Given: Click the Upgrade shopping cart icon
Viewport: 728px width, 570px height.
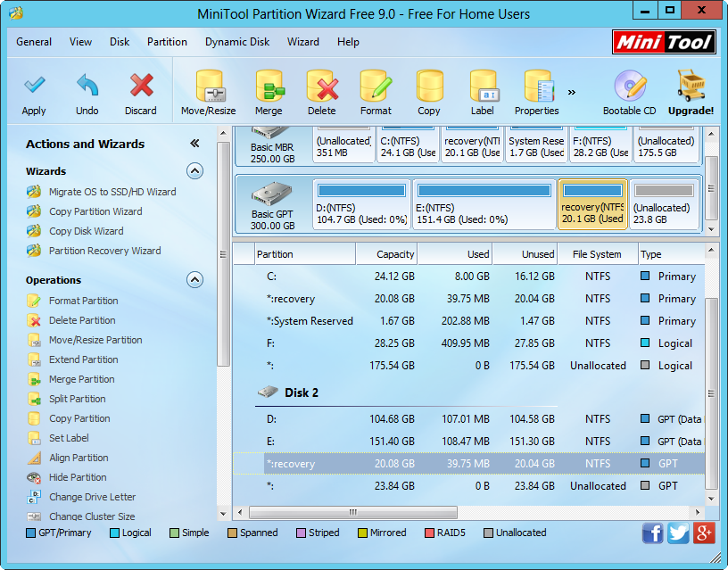Looking at the screenshot, I should 691,86.
